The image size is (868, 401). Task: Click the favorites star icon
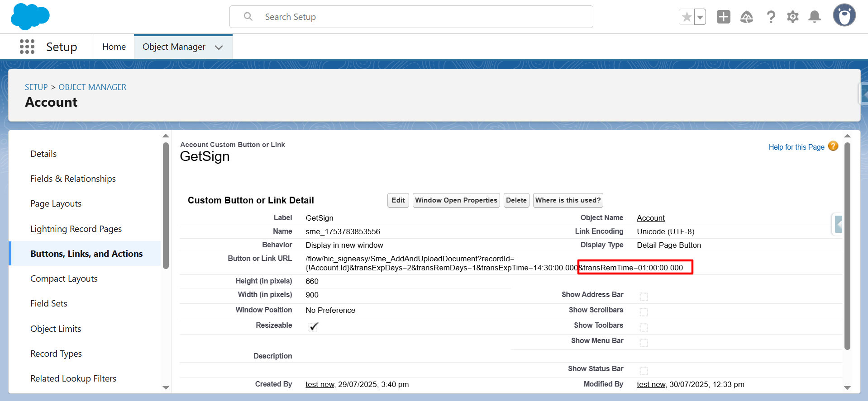pyautogui.click(x=687, y=17)
